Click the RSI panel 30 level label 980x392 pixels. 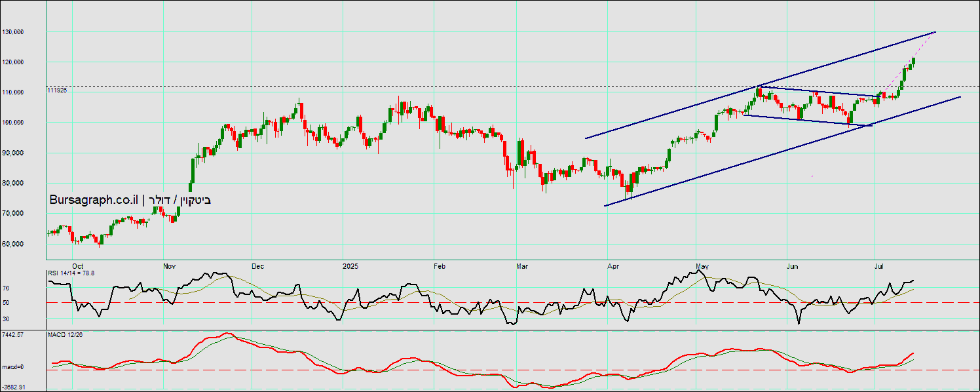click(7, 319)
